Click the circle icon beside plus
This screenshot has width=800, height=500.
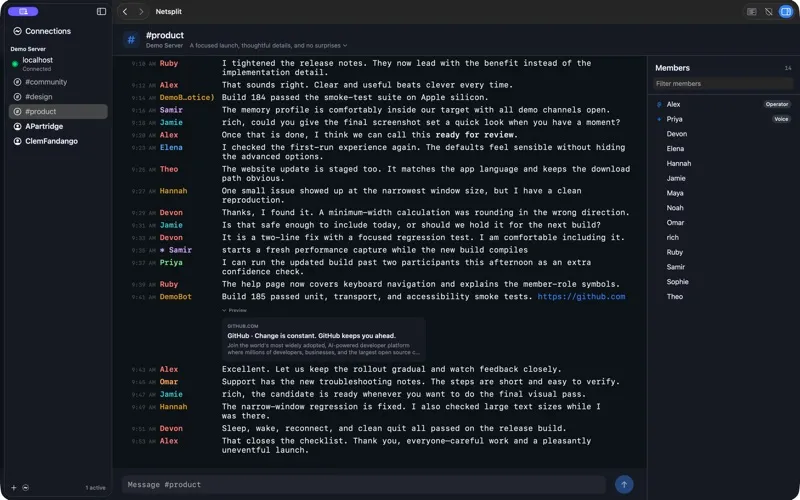(x=26, y=488)
